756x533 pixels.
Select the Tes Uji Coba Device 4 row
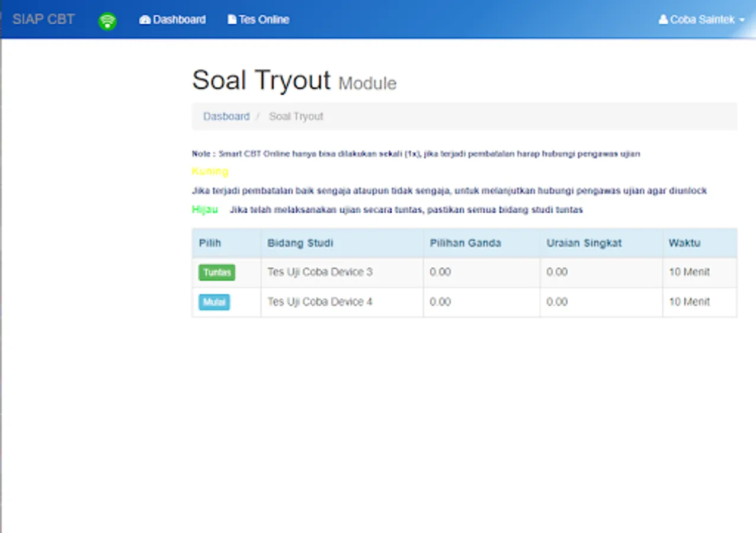click(320, 301)
